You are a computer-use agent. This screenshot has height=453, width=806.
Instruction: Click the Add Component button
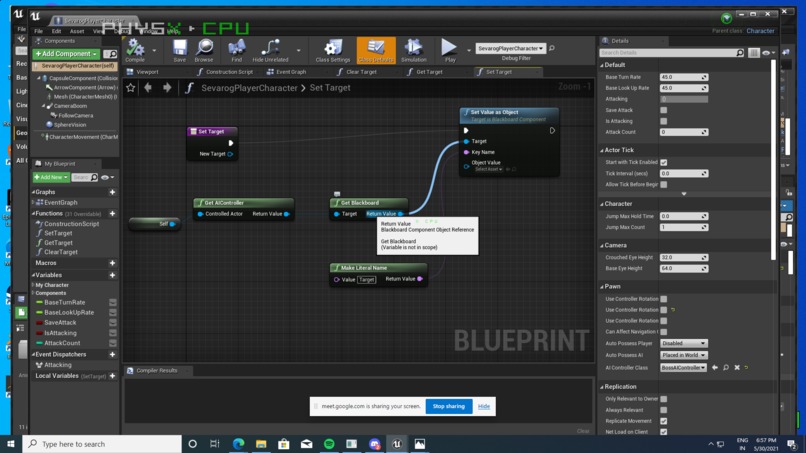pos(66,54)
